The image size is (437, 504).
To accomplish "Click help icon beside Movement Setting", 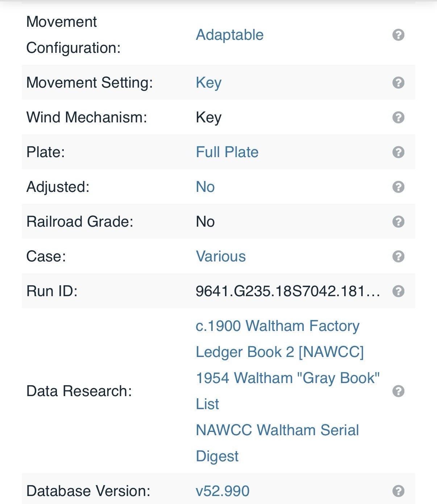I will coord(398,83).
